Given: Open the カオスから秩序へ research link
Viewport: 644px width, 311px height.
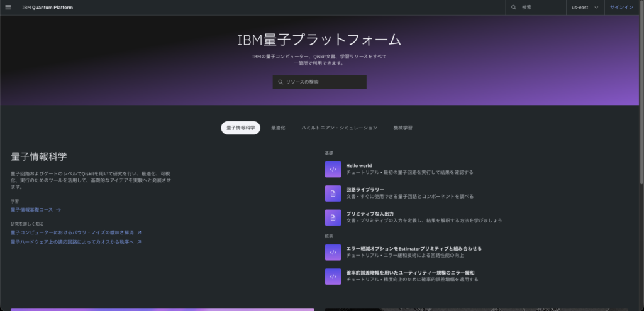Looking at the screenshot, I should click(76, 242).
